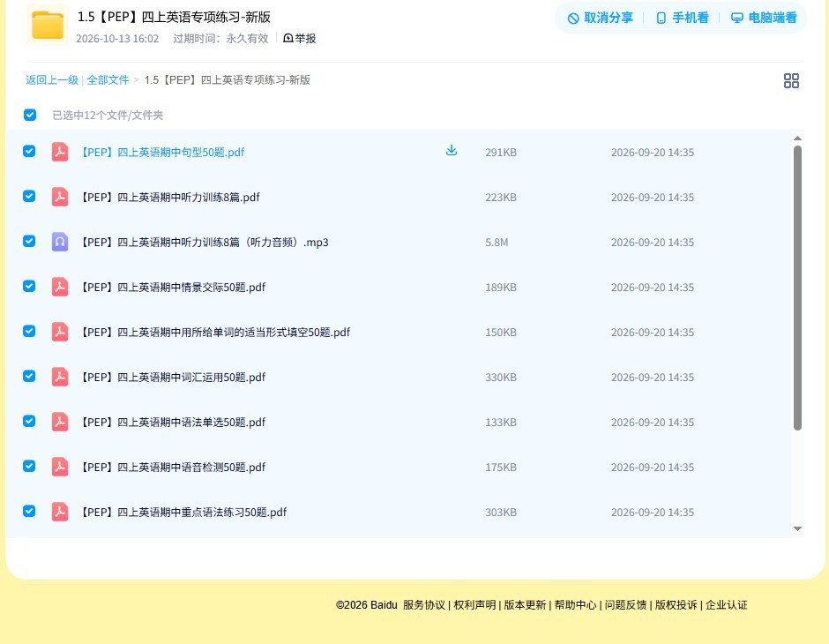Uncheck 适当形式填空50题.pdf checkbox
Viewport: 829px width, 644px height.
point(29,331)
